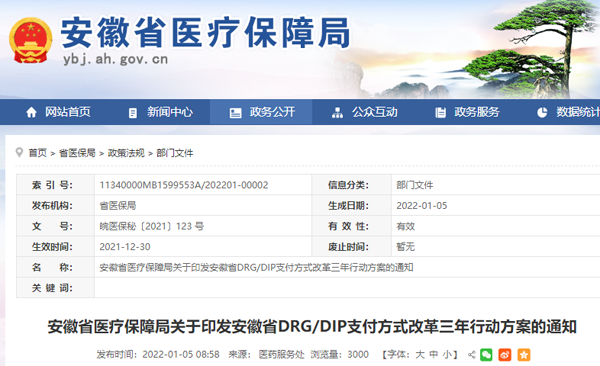This screenshot has width=600, height=366.
Task: Go to 省医保局 in breadcrumb
Action: click(77, 153)
